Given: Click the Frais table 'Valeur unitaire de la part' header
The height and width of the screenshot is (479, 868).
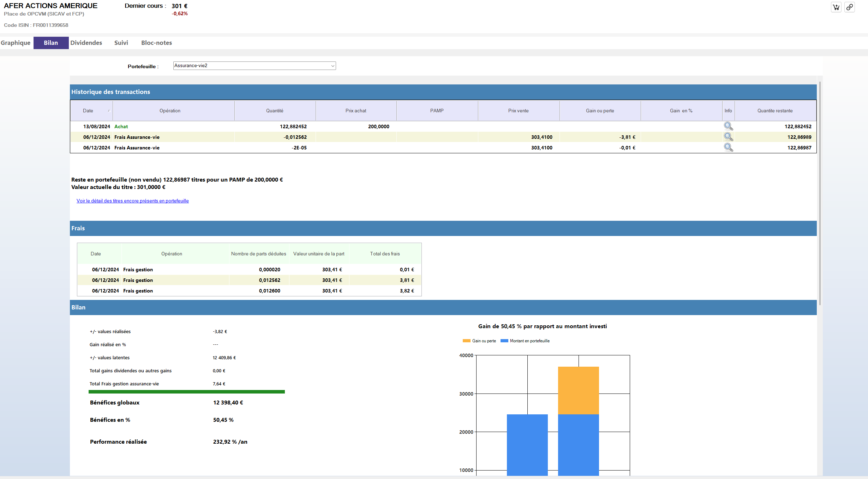Looking at the screenshot, I should point(319,254).
